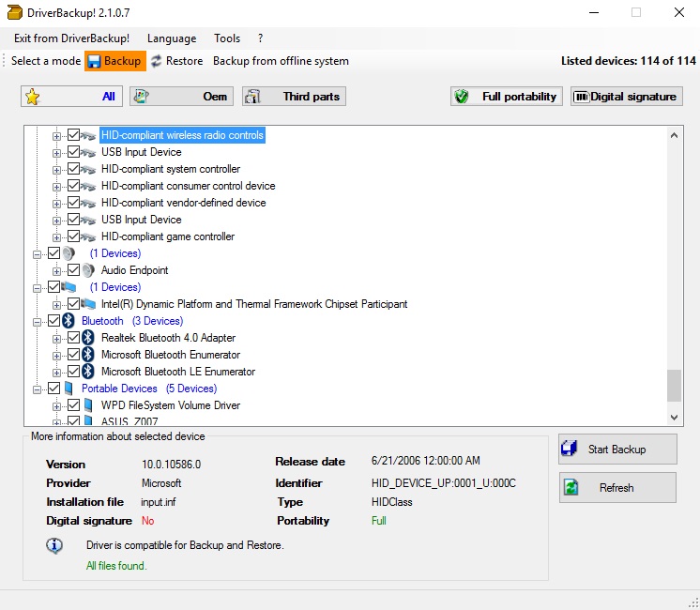Uncheck WPD FileSystem Volume Driver checkbox
The height and width of the screenshot is (610, 700).
(x=74, y=405)
